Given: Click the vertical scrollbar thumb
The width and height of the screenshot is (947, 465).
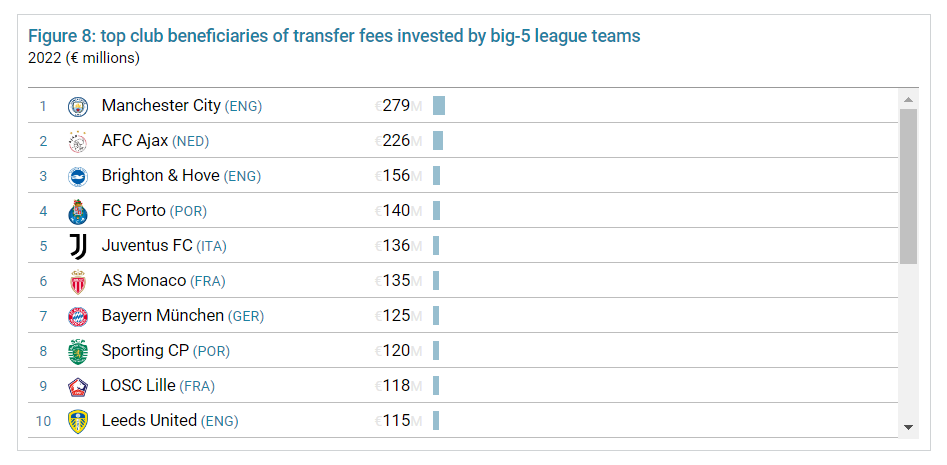Looking at the screenshot, I should tap(908, 187).
